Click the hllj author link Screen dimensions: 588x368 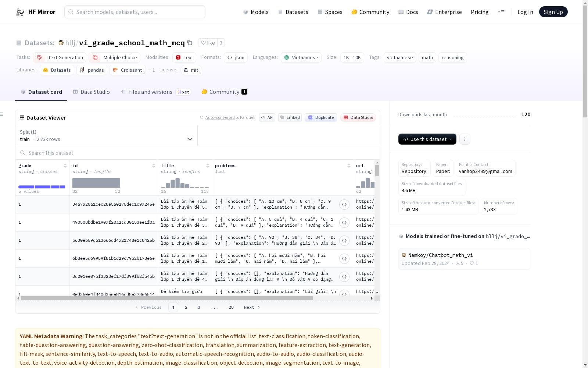click(x=70, y=43)
